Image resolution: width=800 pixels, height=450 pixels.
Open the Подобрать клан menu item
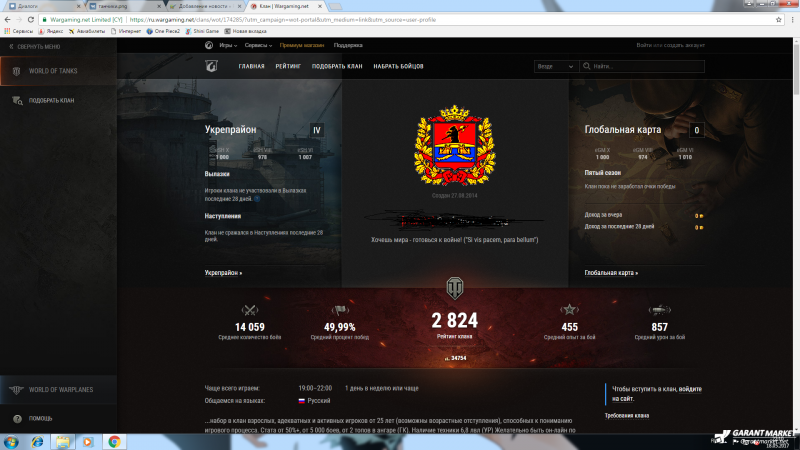click(337, 66)
